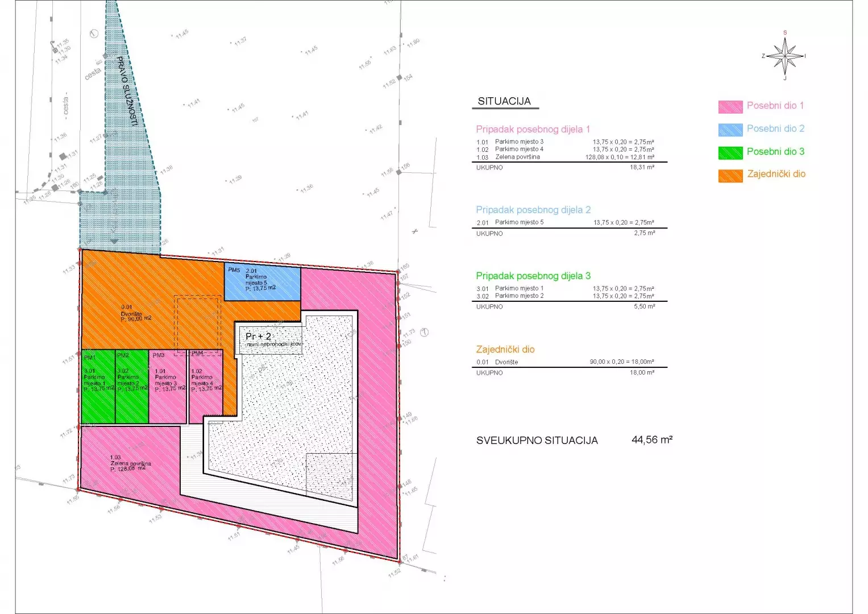The image size is (868, 614).
Task: Pick the orange Zajednički dio legend swatch
Action: coord(730,176)
